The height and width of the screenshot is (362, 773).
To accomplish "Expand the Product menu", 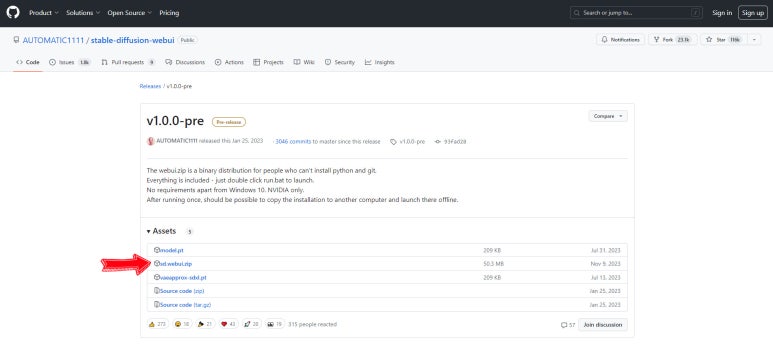I will pyautogui.click(x=43, y=13).
